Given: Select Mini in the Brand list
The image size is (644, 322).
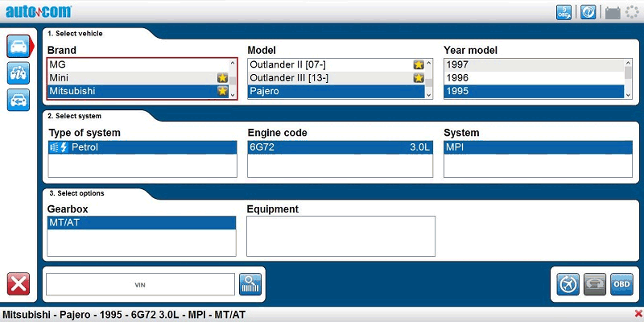Looking at the screenshot, I should [138, 77].
